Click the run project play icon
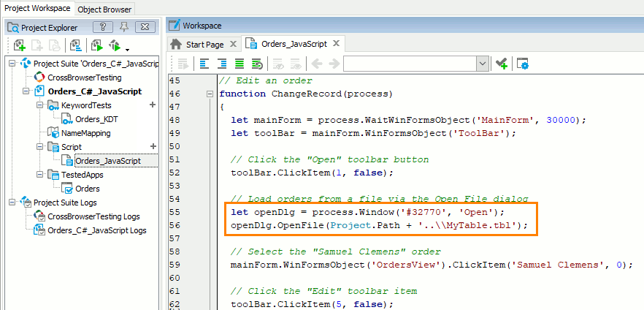644x310 pixels. 96,46
